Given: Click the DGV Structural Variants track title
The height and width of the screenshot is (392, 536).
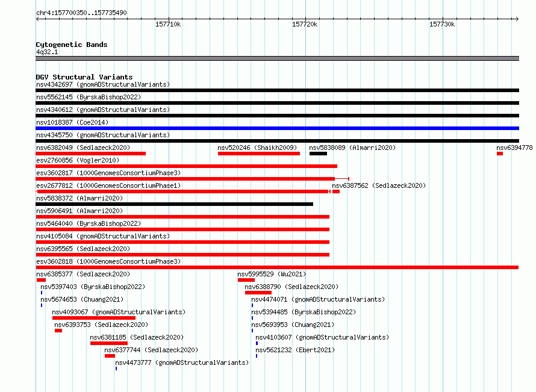Looking at the screenshot, I should point(84,77).
